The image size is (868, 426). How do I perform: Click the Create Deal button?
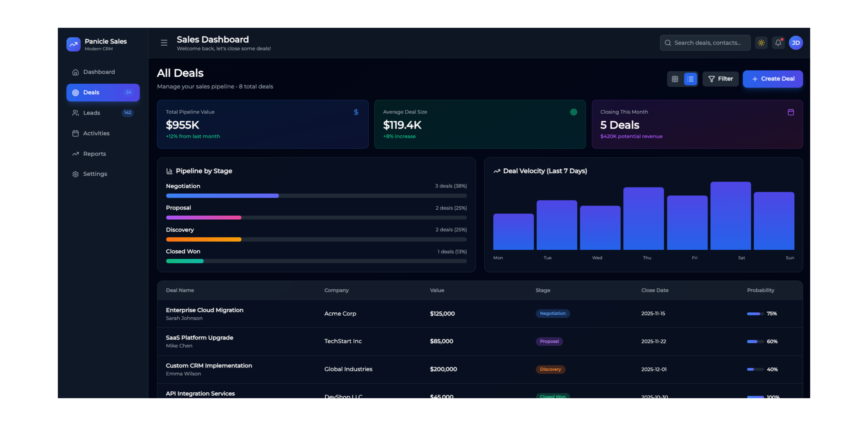(773, 79)
